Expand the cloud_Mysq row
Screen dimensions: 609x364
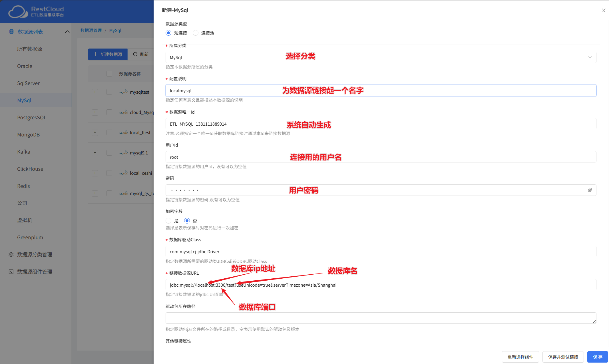point(95,112)
